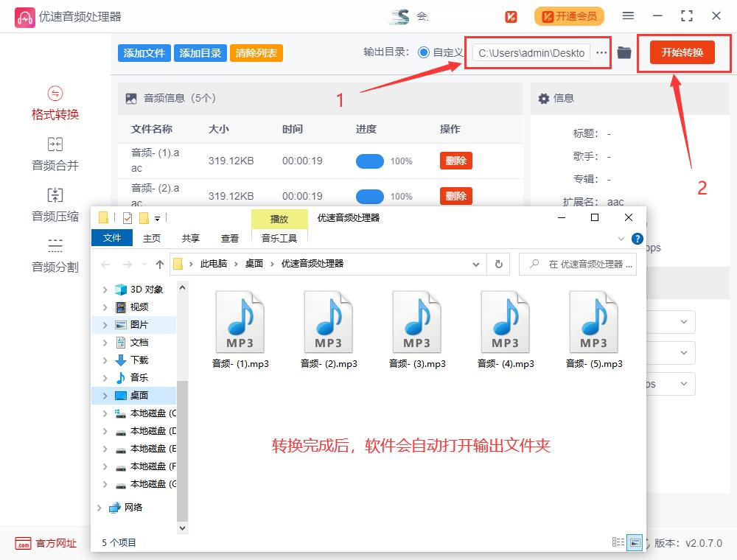Delete the 音频- (1).aac row
Screen dimensions: 737x560
(456, 161)
